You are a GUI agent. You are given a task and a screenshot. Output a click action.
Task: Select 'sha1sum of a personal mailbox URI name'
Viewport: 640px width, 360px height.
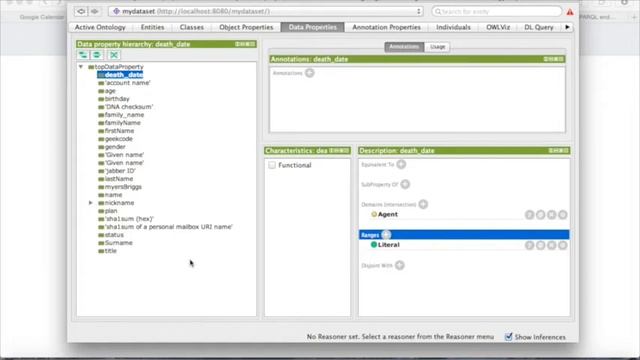[x=165, y=227]
